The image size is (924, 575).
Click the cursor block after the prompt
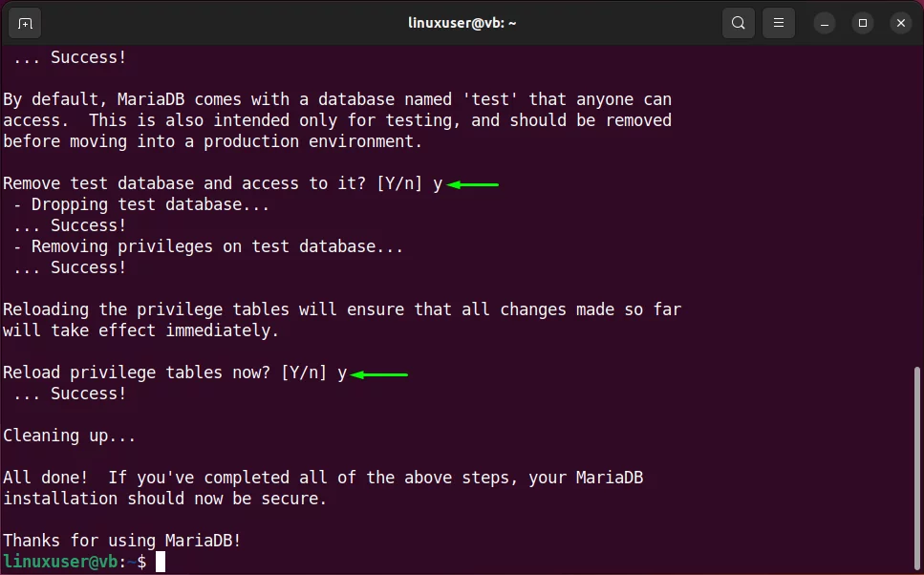point(161,562)
